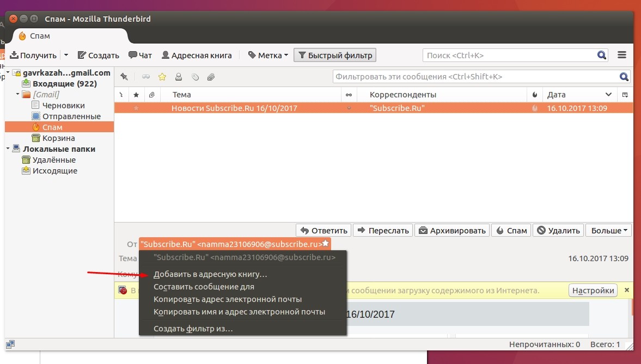Toggle the spam flame on the Subscribe.Ru message row
The image size is (641, 364).
(535, 108)
